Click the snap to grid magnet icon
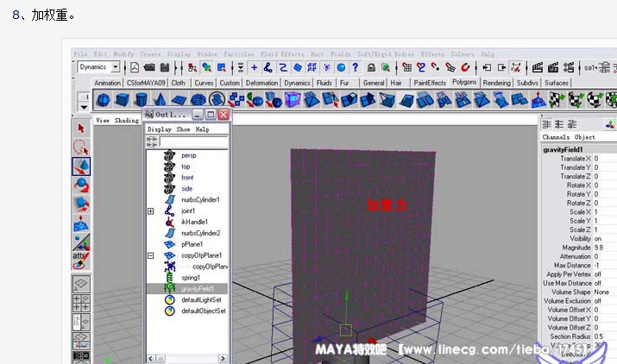Screen dimensions: 617x364 (x=406, y=67)
